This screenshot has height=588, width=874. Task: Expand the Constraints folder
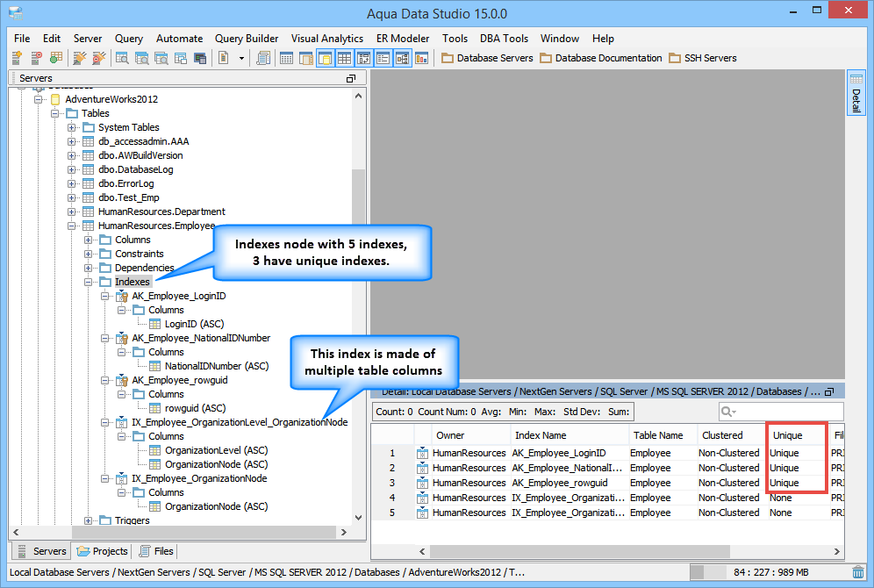tap(88, 255)
